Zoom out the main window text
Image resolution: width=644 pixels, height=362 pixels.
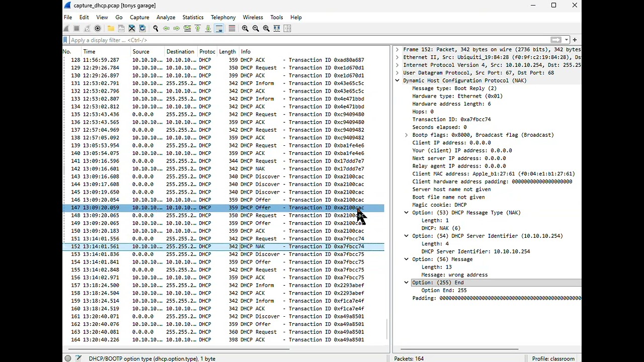click(x=256, y=29)
